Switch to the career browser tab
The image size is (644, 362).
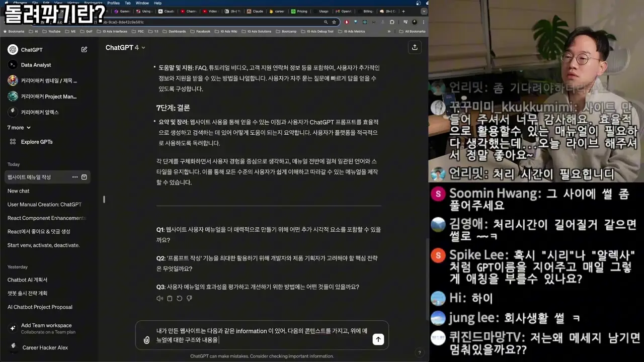(x=277, y=11)
